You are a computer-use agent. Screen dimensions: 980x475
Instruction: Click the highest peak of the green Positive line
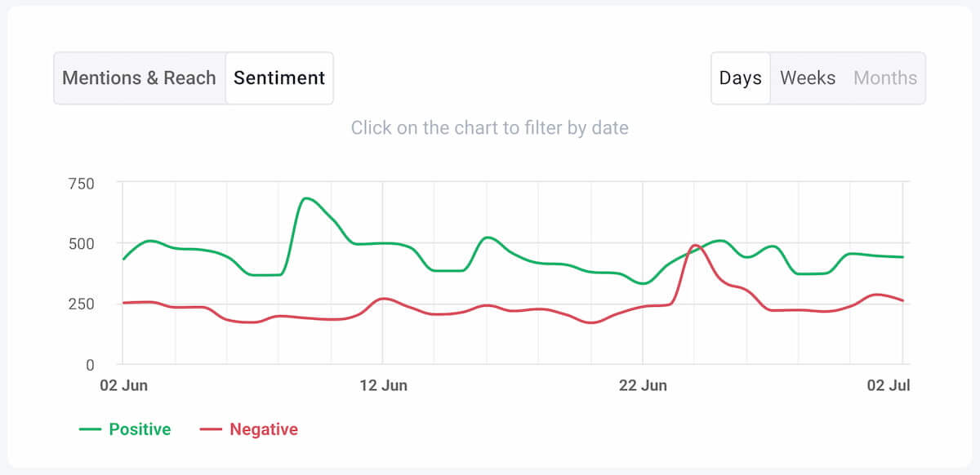[305, 198]
